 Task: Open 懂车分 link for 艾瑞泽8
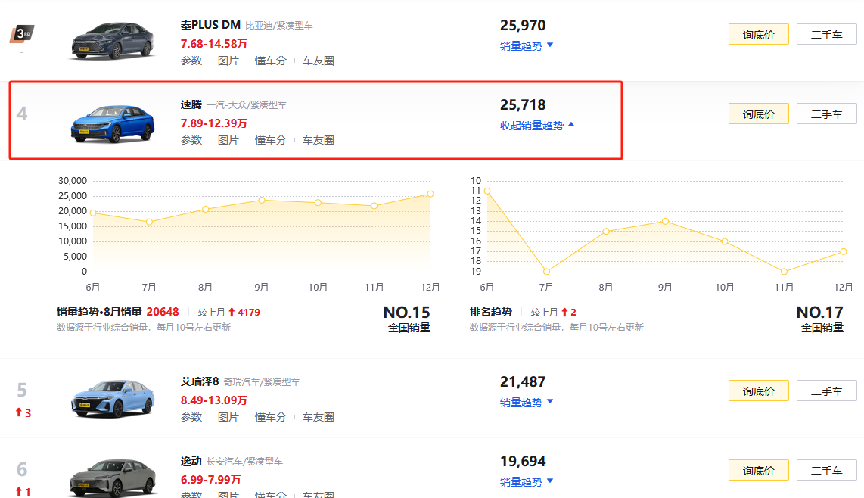tap(270, 417)
